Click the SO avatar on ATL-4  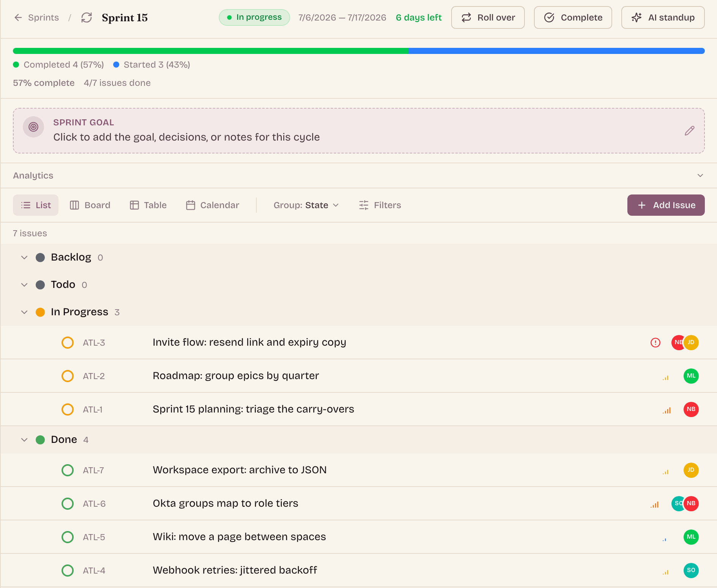tap(691, 571)
